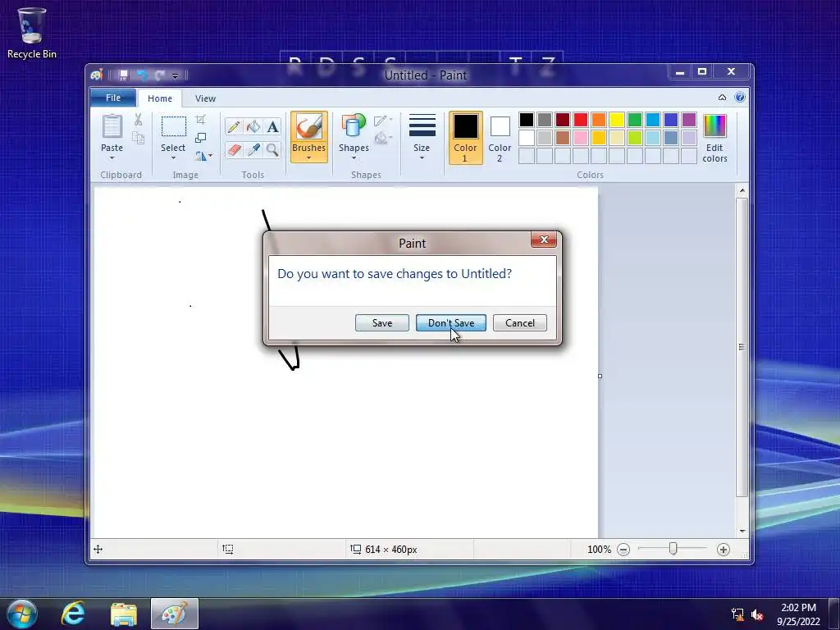
Task: Select the Color picker eyedropper tool
Action: [x=253, y=150]
